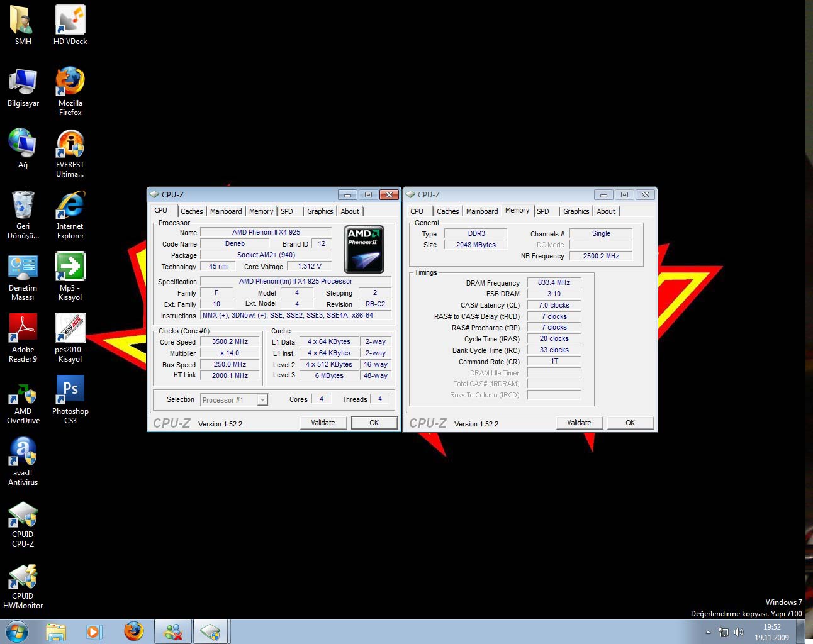This screenshot has width=813, height=644.
Task: Open Caches tab in memory CPU-Z window
Action: [447, 211]
